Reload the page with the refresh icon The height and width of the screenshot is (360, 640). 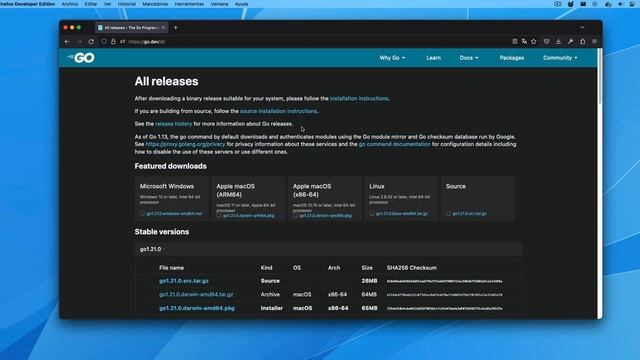tap(91, 42)
